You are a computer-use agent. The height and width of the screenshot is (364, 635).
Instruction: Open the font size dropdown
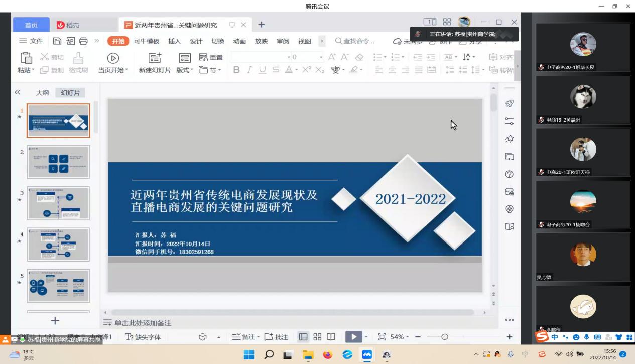321,57
